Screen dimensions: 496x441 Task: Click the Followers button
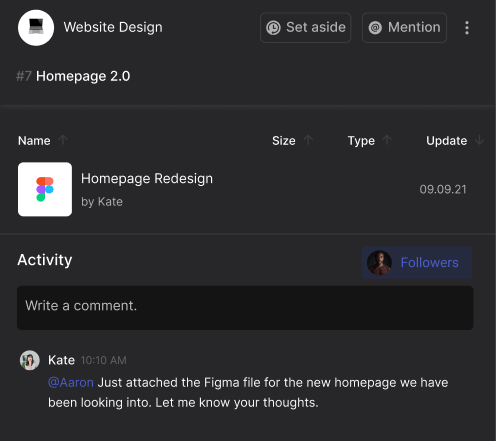417,263
